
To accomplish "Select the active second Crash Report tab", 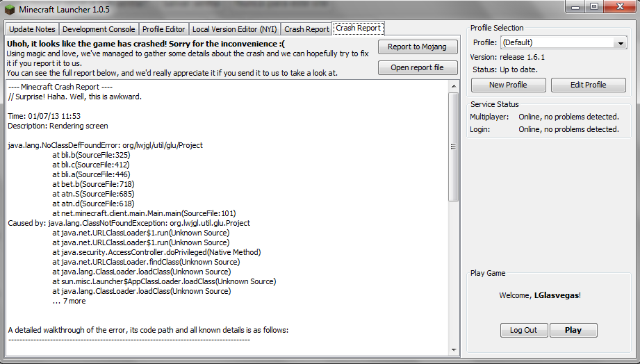I will 359,28.
